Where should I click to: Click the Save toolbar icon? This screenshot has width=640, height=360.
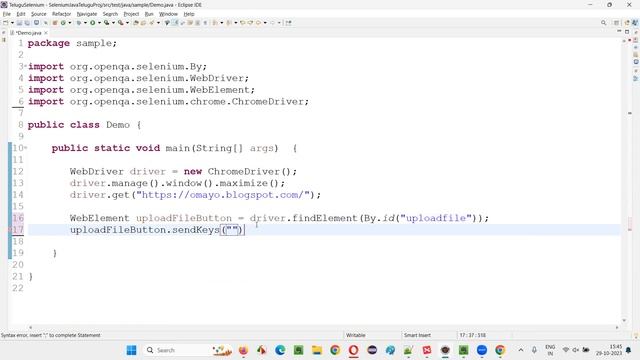(19, 23)
